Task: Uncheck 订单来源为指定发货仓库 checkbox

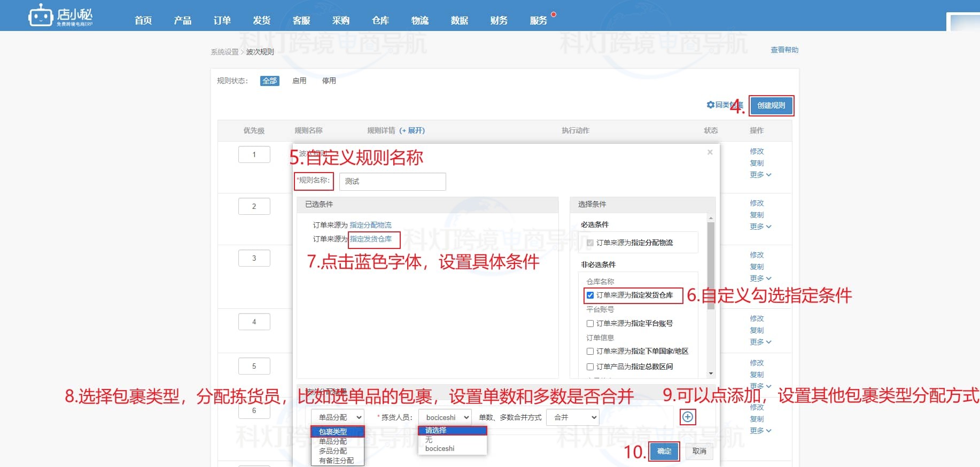Action: 590,295
